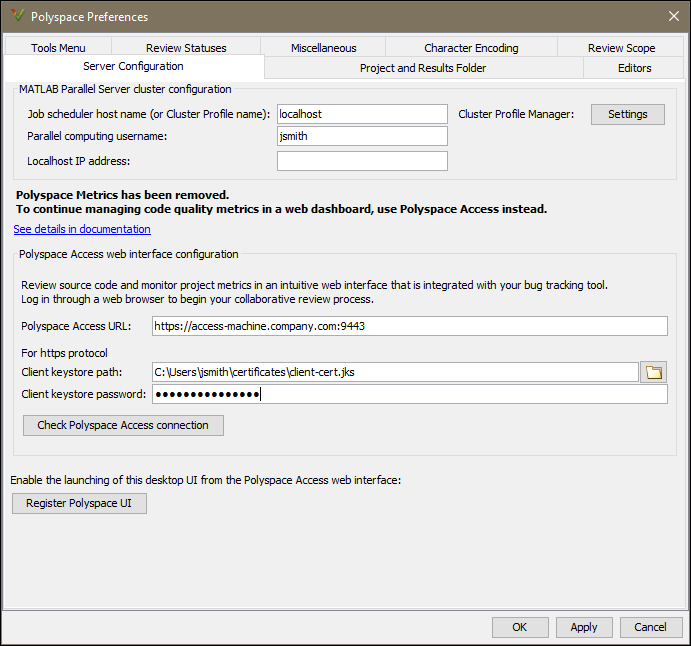Click the See details in documentation link

82,229
